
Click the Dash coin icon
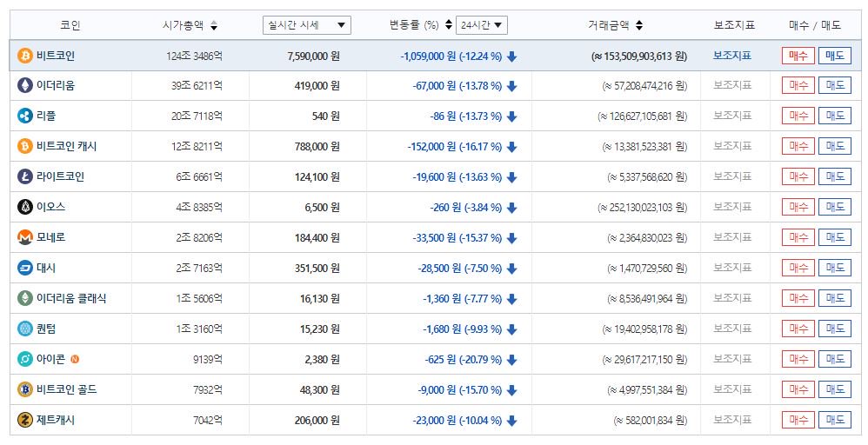click(x=25, y=268)
